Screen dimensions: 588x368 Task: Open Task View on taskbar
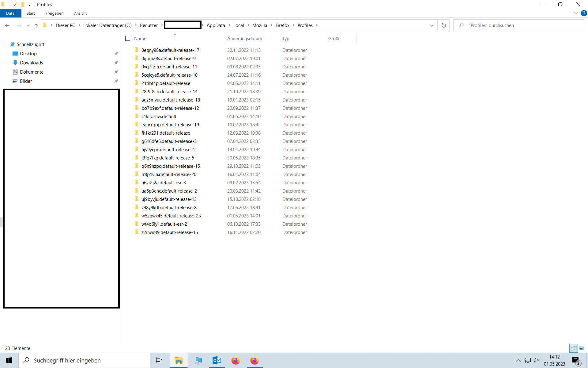click(159, 360)
